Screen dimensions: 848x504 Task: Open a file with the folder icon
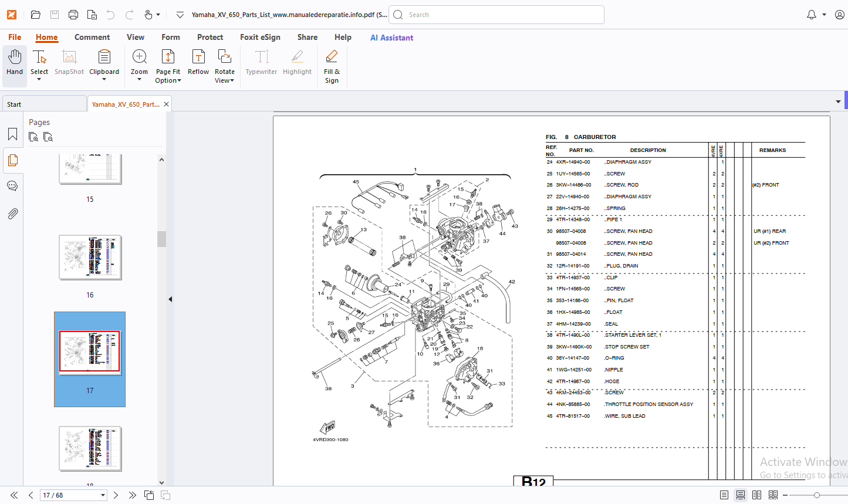tap(36, 15)
